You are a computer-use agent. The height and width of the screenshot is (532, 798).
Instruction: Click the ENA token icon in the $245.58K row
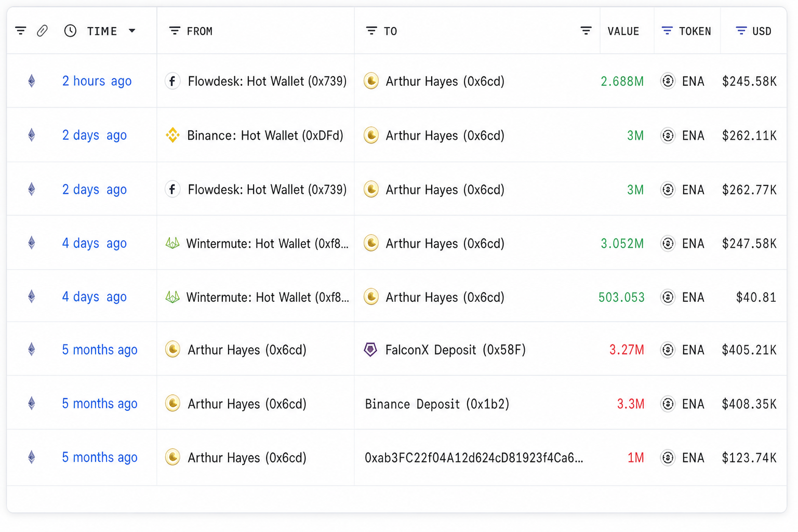[x=668, y=81]
